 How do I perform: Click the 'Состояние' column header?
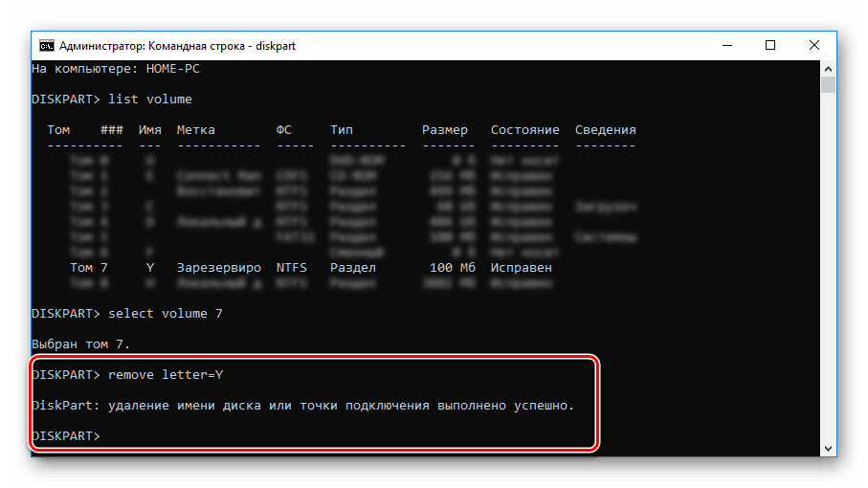524,130
